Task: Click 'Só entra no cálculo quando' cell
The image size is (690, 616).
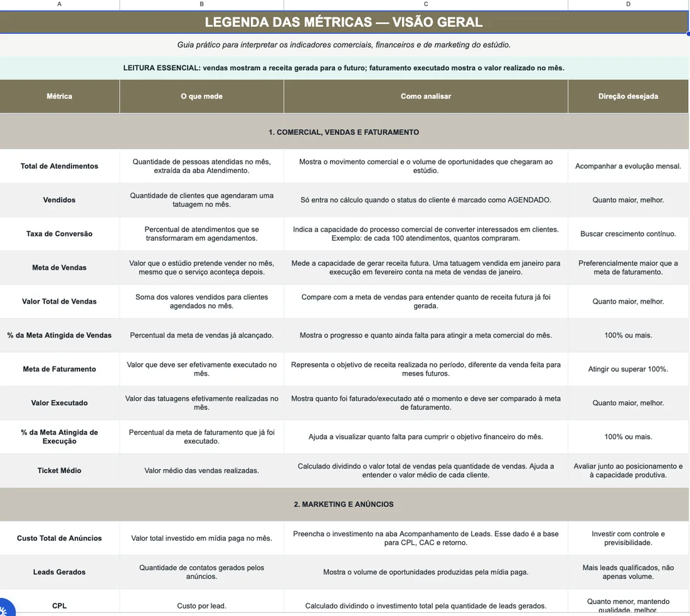Action: (425, 199)
